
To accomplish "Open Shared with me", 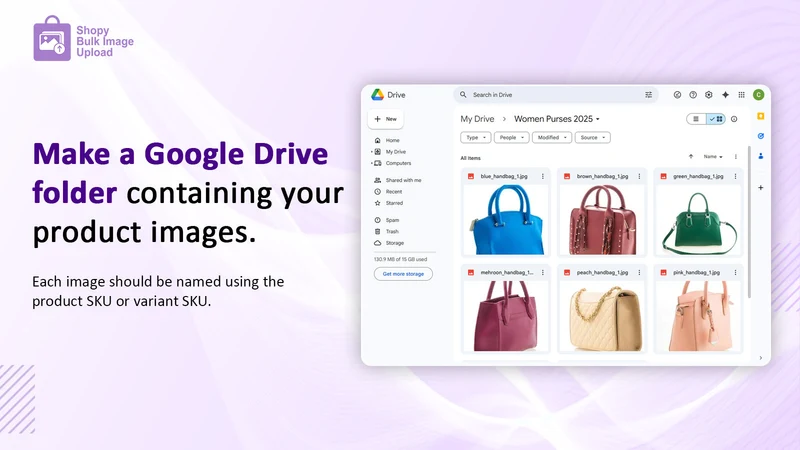I will 403,180.
